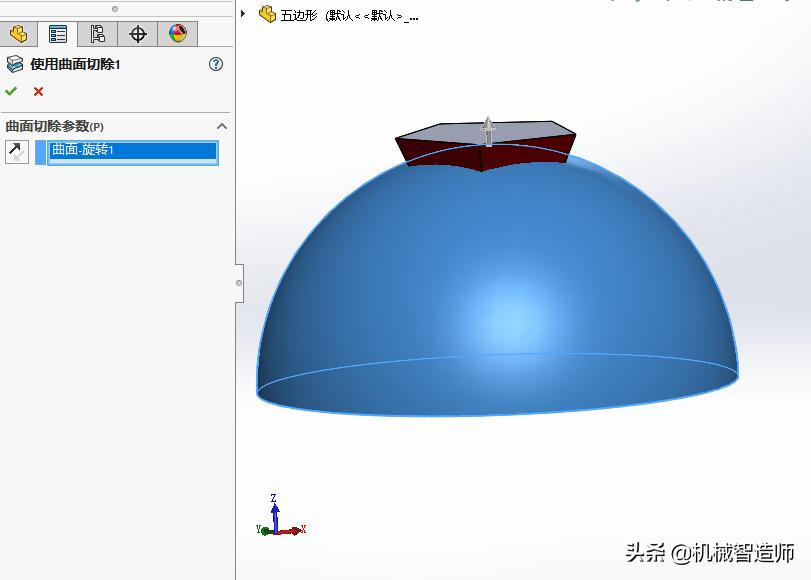
Task: Click the 使用曲面切除1 feature icon
Action: (16, 64)
